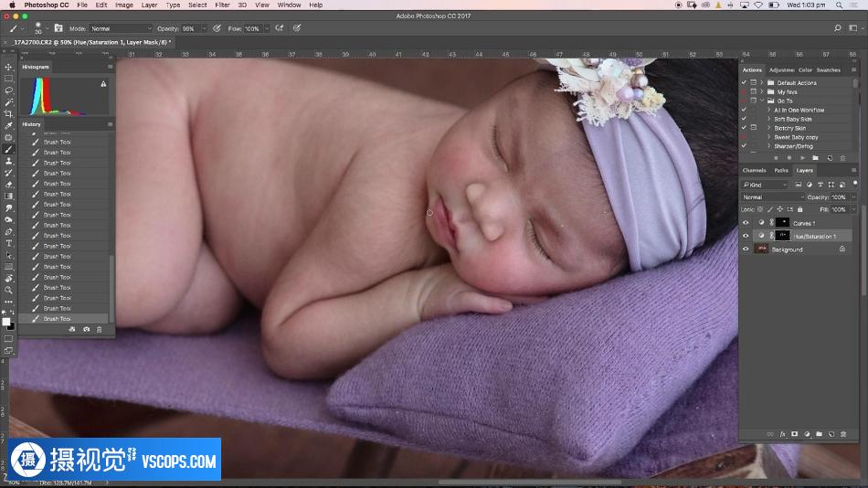Create new snapshot in History panel

tap(87, 329)
